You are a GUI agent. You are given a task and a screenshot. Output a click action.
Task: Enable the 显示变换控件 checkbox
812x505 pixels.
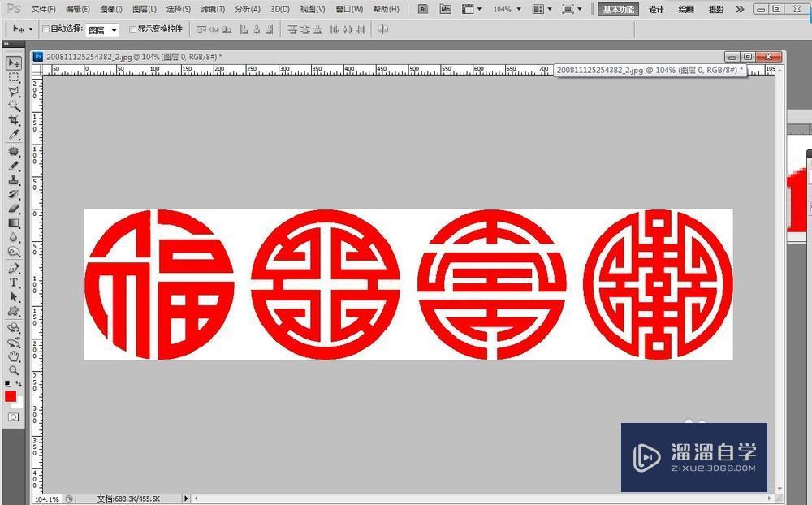pos(132,29)
